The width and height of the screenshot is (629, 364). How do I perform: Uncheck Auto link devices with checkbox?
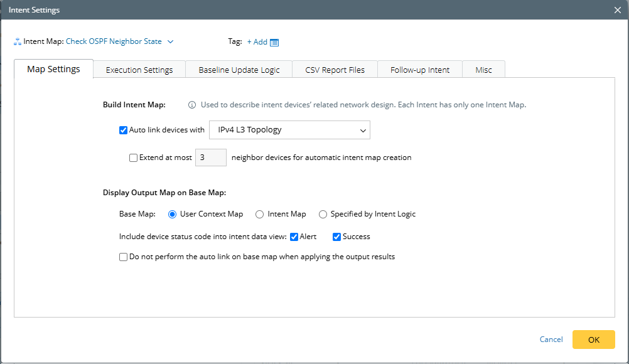123,131
